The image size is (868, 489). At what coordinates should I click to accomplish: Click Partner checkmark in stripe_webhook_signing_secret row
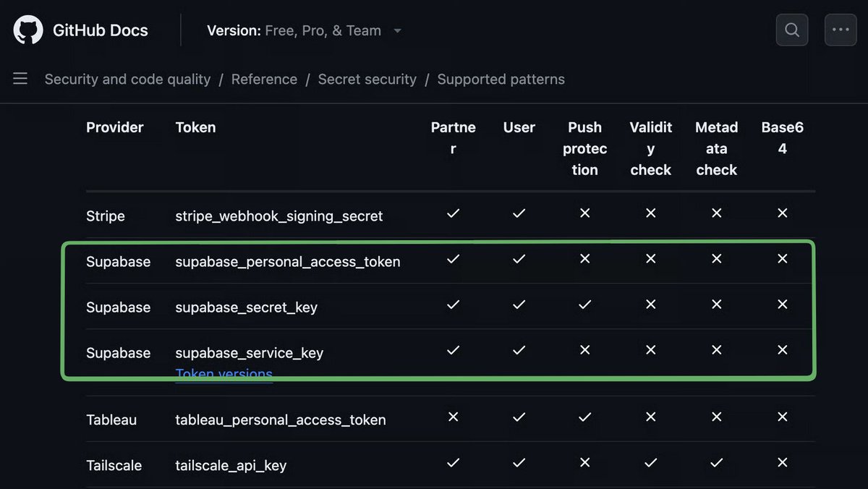454,213
